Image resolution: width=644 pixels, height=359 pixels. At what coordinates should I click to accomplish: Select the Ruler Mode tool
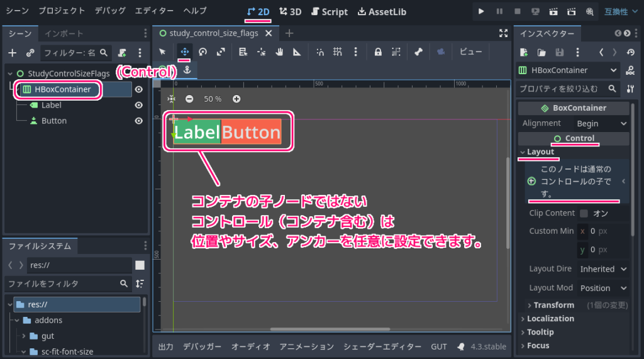point(297,52)
